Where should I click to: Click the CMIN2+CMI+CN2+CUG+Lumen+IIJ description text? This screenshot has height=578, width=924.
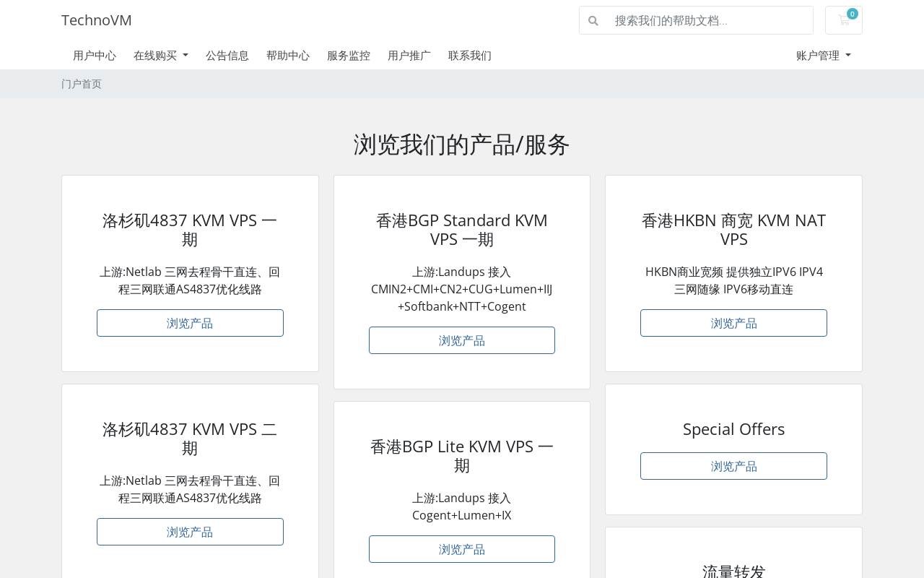point(462,289)
